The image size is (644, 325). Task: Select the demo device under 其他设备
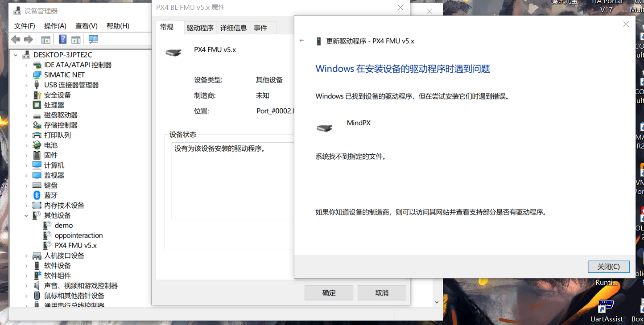pos(64,226)
